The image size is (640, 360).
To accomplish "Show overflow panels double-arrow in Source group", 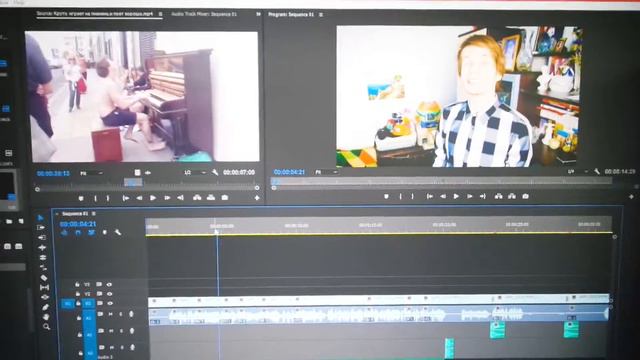I will [x=258, y=14].
